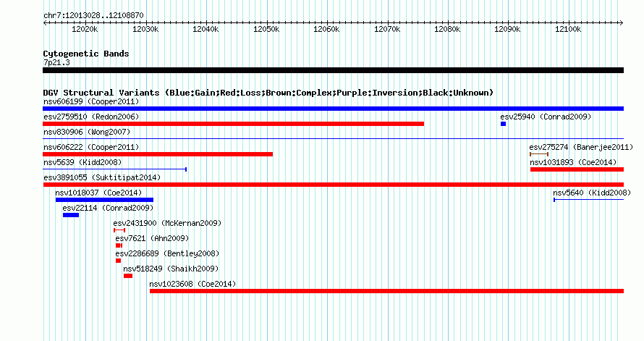Screen dimensions: 644x341
Task: Click the 12030k ruler tick label
Action: 145,30
